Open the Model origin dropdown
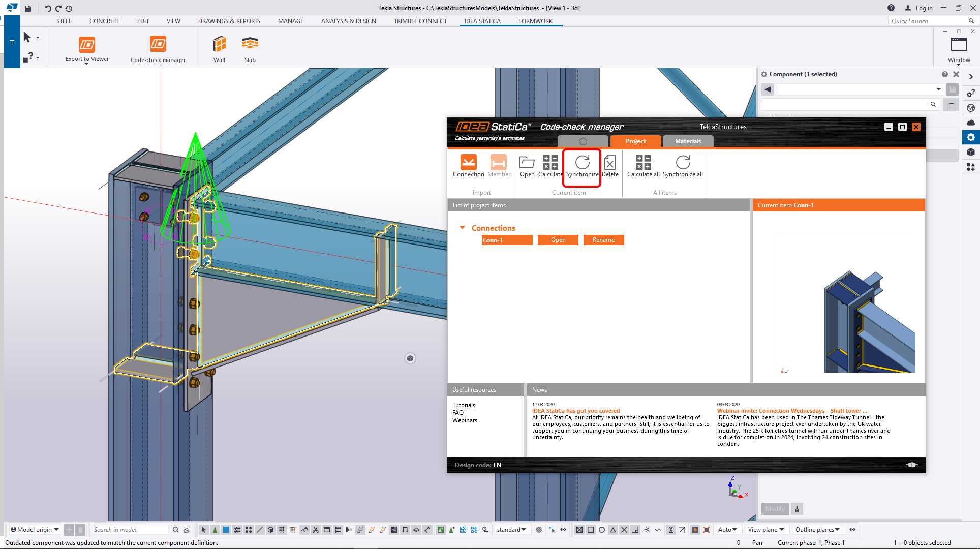The height and width of the screenshot is (549, 980). click(x=35, y=530)
